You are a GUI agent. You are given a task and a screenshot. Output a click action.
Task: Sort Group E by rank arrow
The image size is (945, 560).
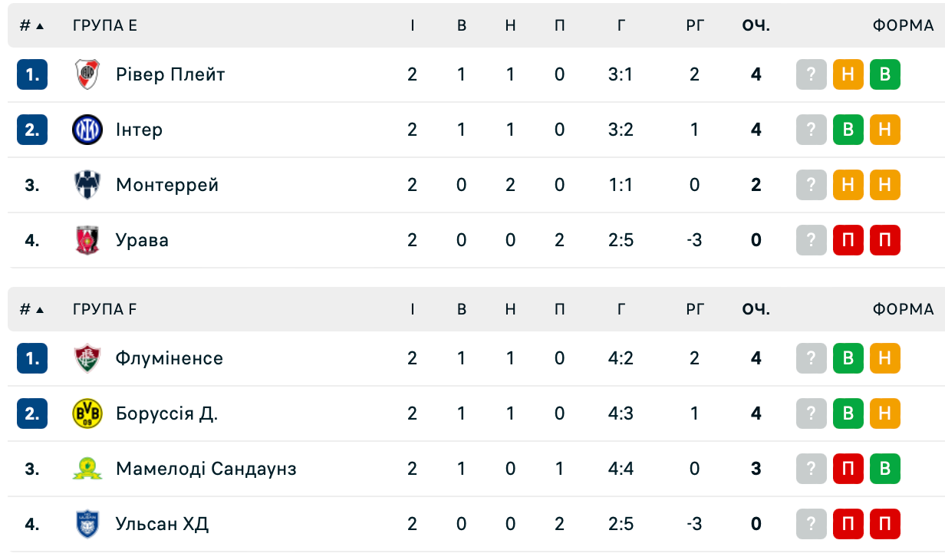[32, 25]
